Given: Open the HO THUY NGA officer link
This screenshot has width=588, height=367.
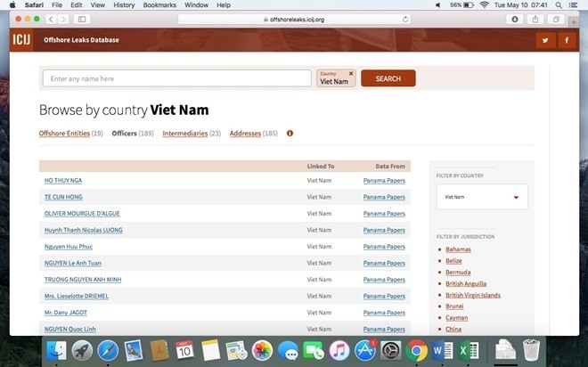Looking at the screenshot, I should pyautogui.click(x=63, y=181).
